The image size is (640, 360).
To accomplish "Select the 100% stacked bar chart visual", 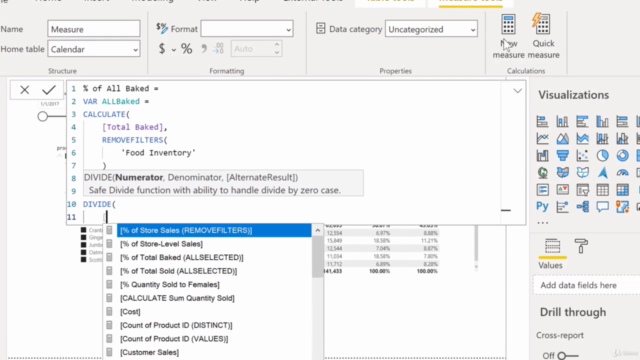I will coord(622,121).
